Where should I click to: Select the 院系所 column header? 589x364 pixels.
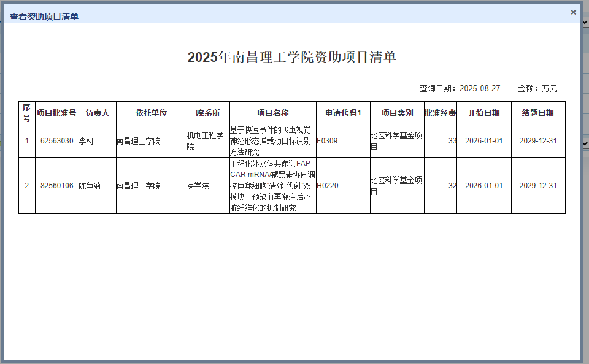point(207,113)
